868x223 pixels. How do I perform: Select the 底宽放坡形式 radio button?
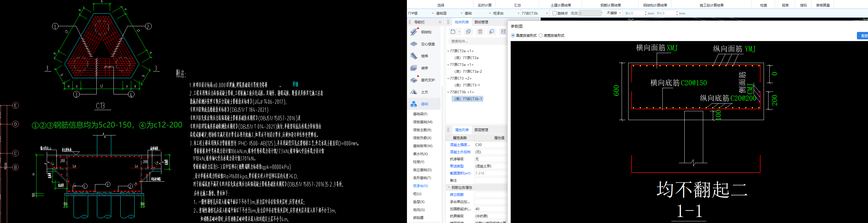[541, 35]
